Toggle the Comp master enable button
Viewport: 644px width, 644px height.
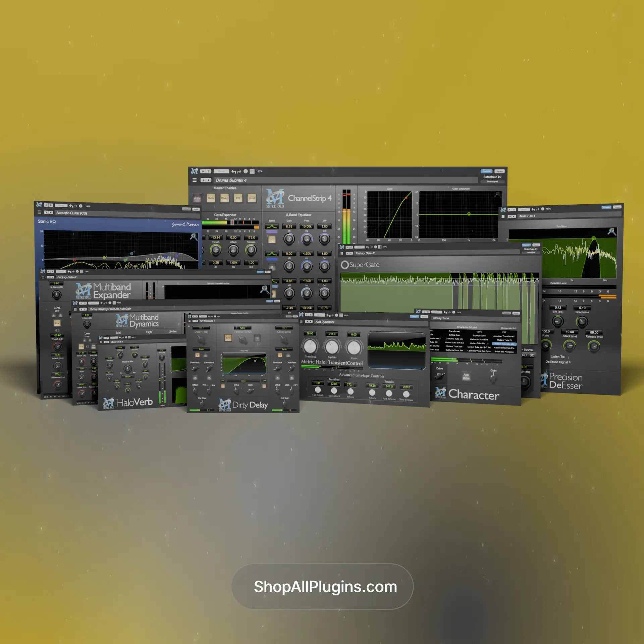point(224,198)
